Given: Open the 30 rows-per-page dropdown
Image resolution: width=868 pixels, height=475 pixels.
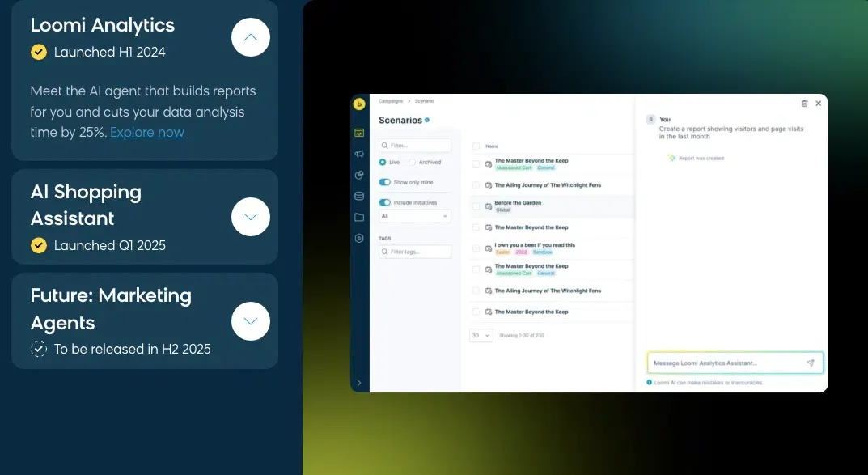Looking at the screenshot, I should click(x=481, y=335).
